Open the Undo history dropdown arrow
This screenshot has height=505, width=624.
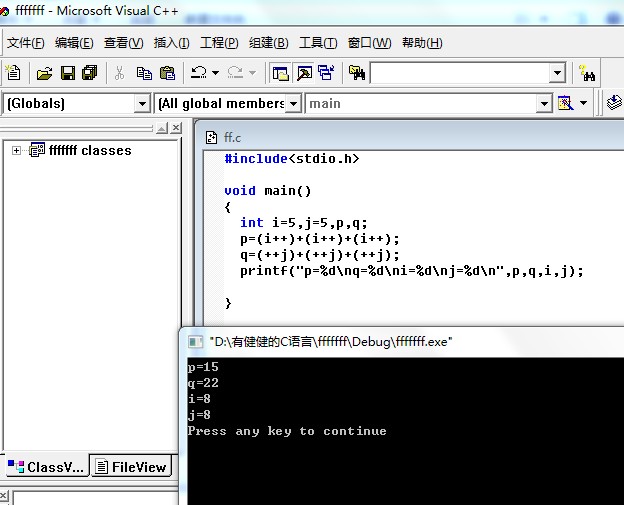(215, 73)
